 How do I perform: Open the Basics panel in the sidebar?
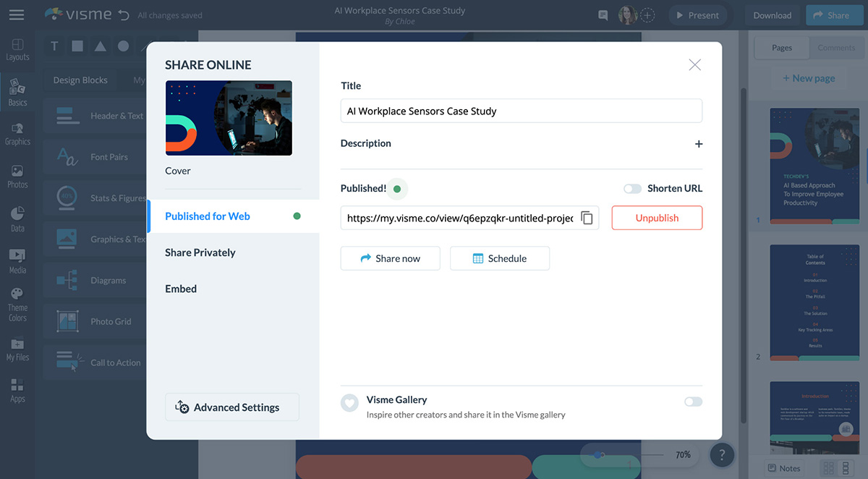tap(17, 89)
